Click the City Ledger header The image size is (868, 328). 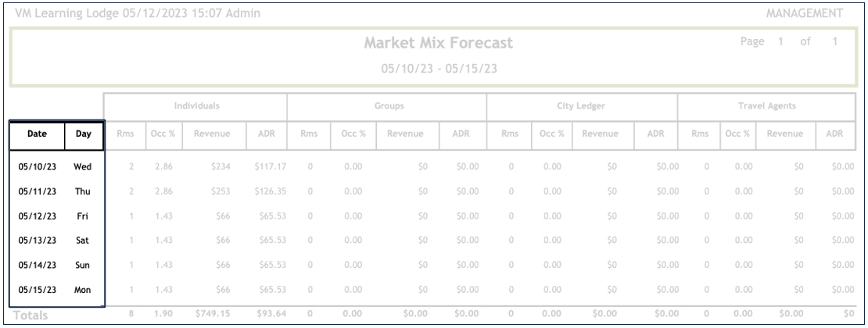click(x=582, y=104)
